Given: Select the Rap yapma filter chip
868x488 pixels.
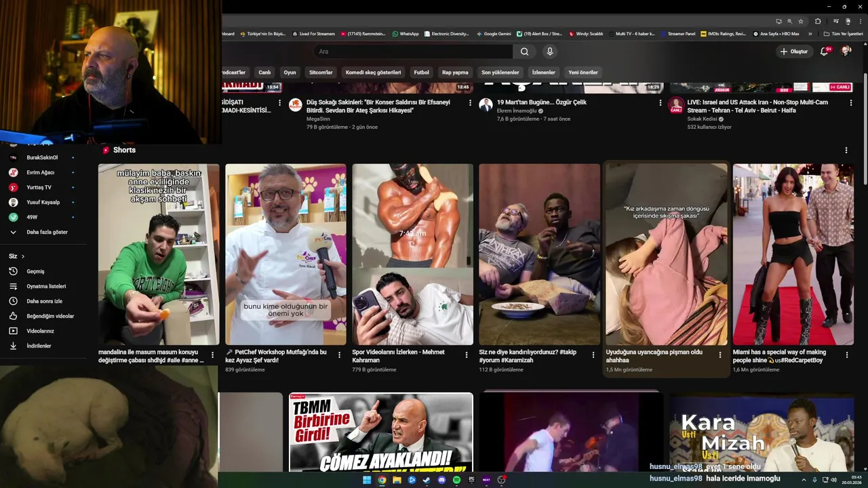Looking at the screenshot, I should coord(455,73).
